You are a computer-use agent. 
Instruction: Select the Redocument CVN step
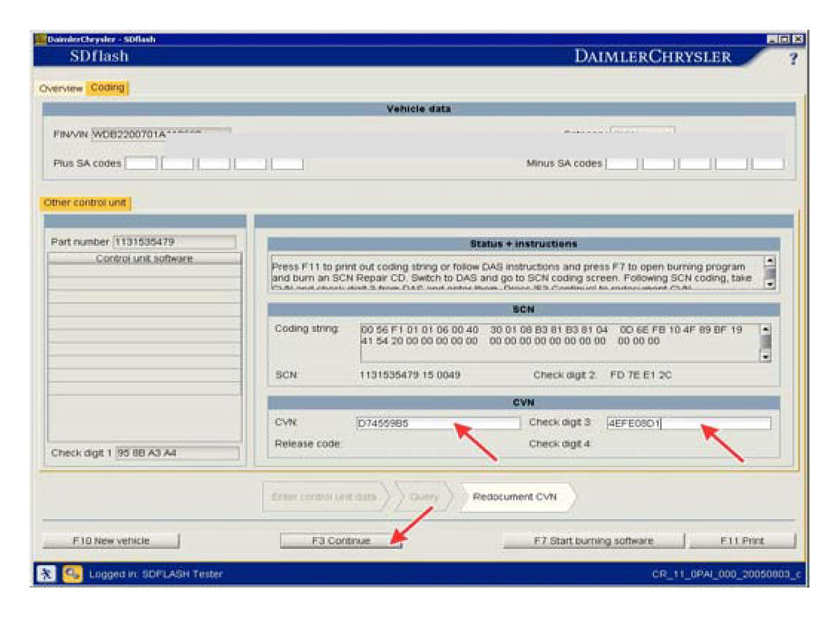(514, 497)
